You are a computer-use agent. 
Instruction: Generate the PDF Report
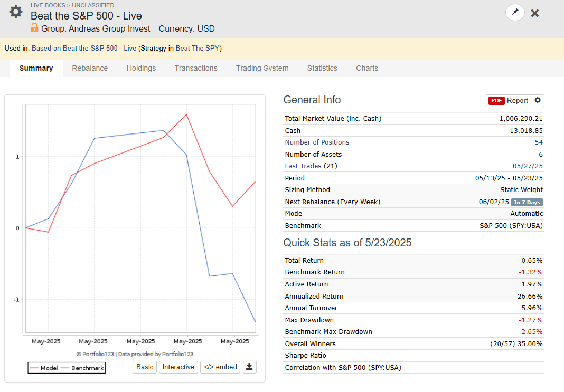[x=508, y=101]
